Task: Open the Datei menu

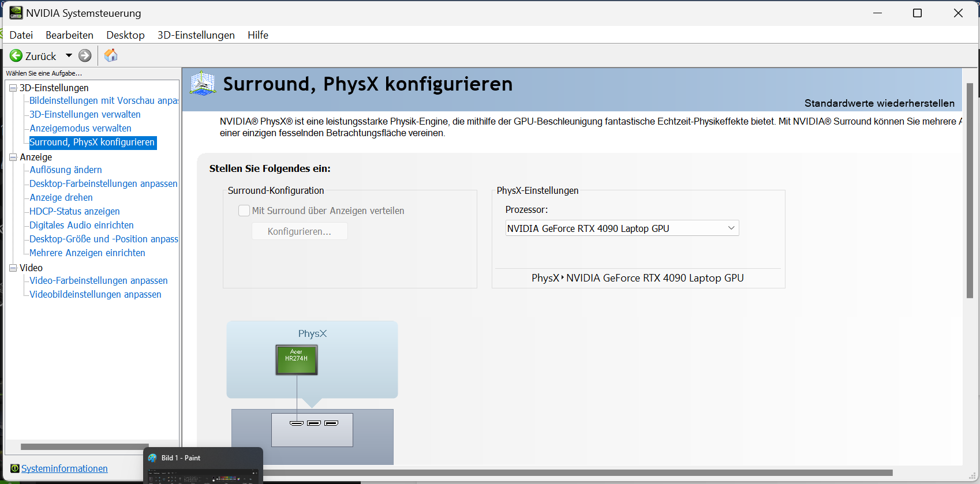Action: pyautogui.click(x=21, y=35)
